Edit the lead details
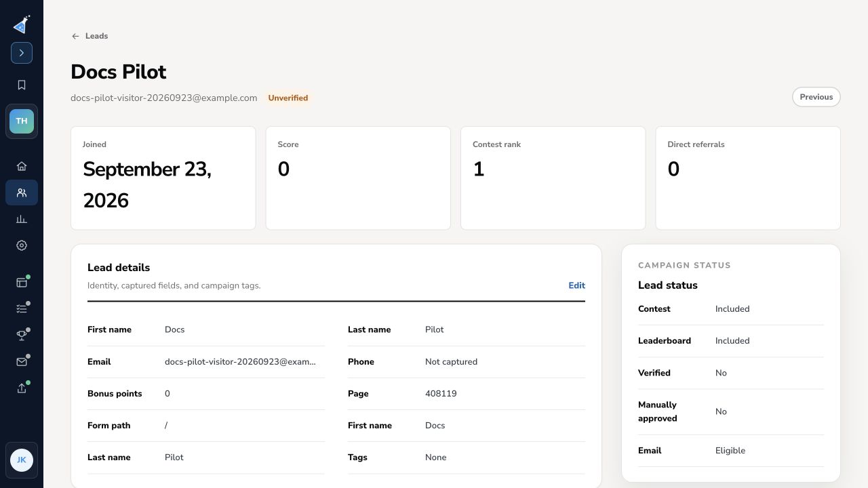The width and height of the screenshot is (868, 488). point(576,285)
